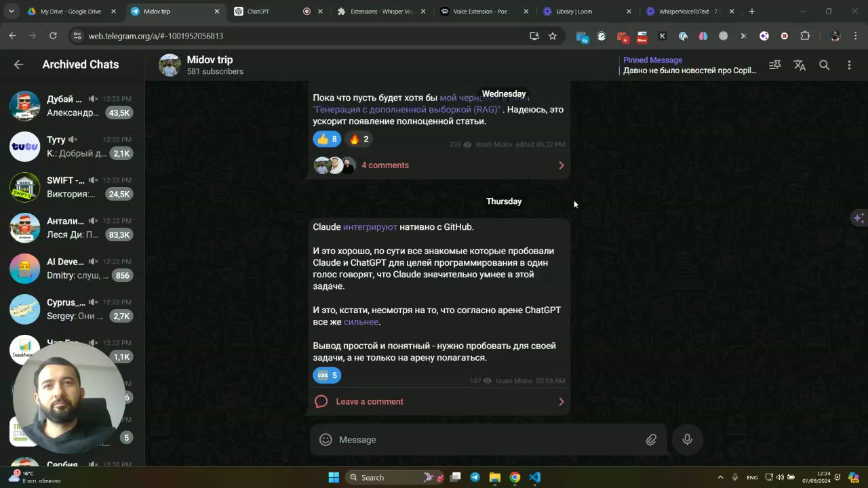Show hidden system tray icons

(x=720, y=477)
